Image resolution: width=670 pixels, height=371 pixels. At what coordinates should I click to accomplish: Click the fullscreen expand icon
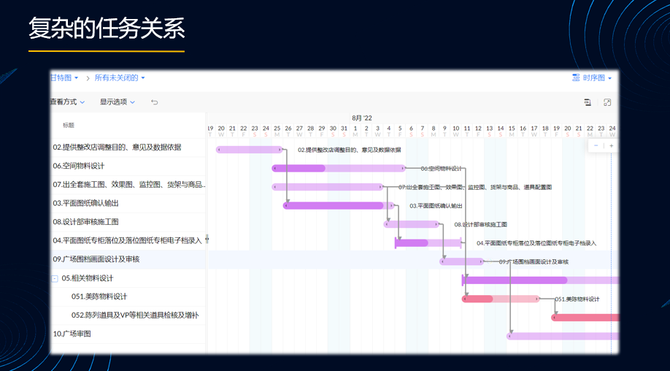607,102
